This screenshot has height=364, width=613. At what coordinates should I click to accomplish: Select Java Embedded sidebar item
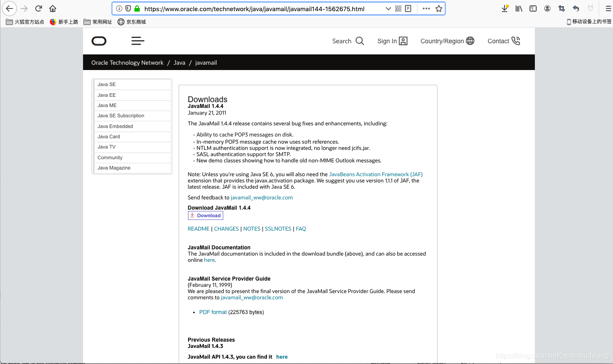132,126
